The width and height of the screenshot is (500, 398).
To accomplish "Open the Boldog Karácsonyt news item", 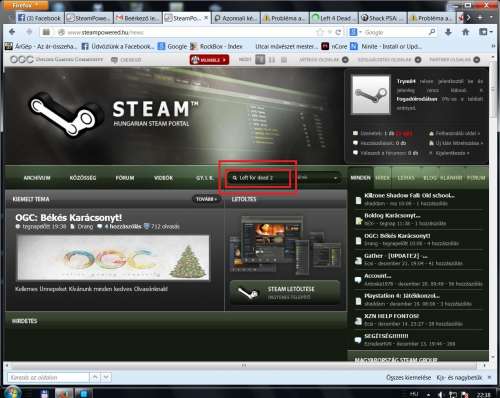I will 392,215.
